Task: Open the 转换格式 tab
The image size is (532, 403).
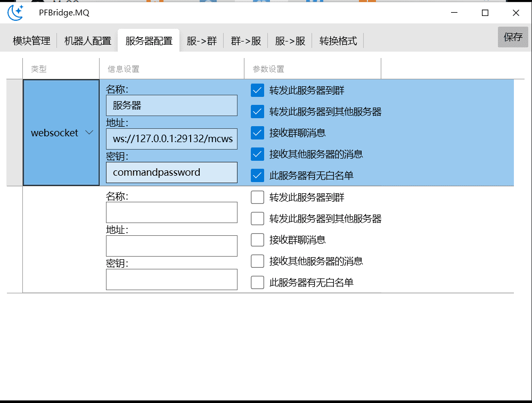Action: click(338, 40)
